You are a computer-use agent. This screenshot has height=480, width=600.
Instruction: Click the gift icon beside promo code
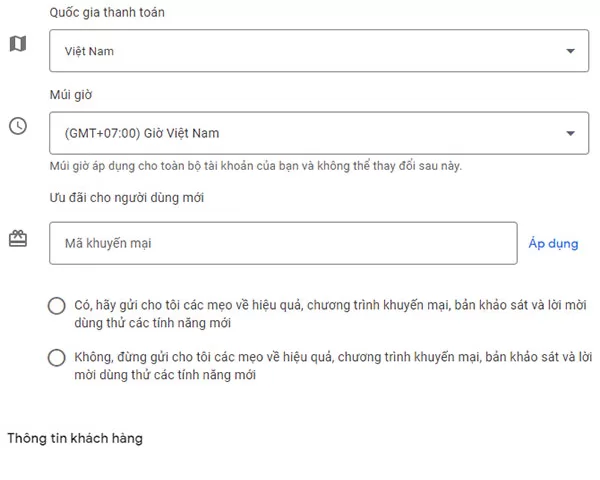[18, 239]
